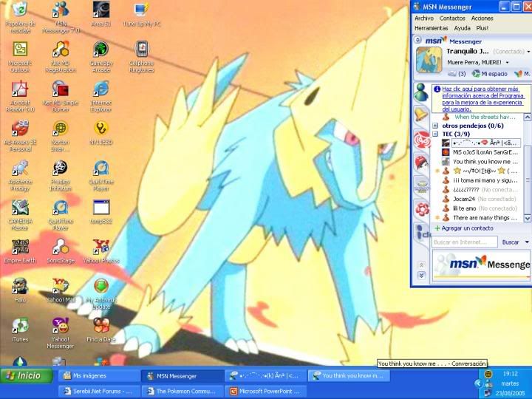The height and width of the screenshot is (399, 532).
Task: Select the Halo desktop icon
Action: [20, 291]
